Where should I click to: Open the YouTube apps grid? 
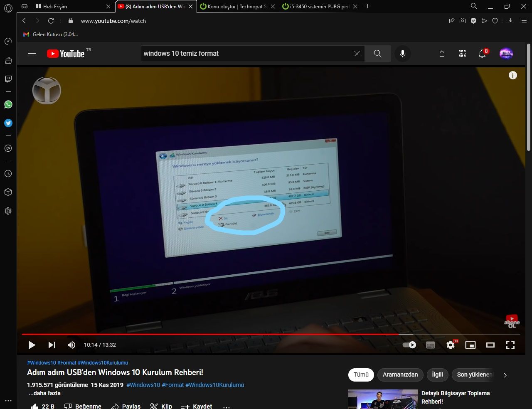coord(462,54)
